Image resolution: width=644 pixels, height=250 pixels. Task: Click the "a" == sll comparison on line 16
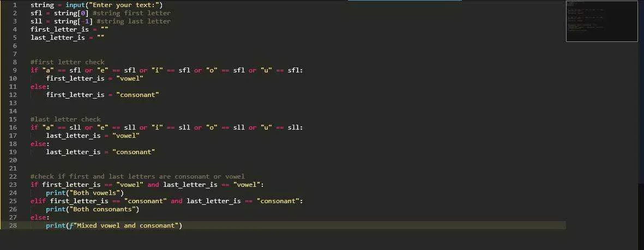click(x=62, y=127)
